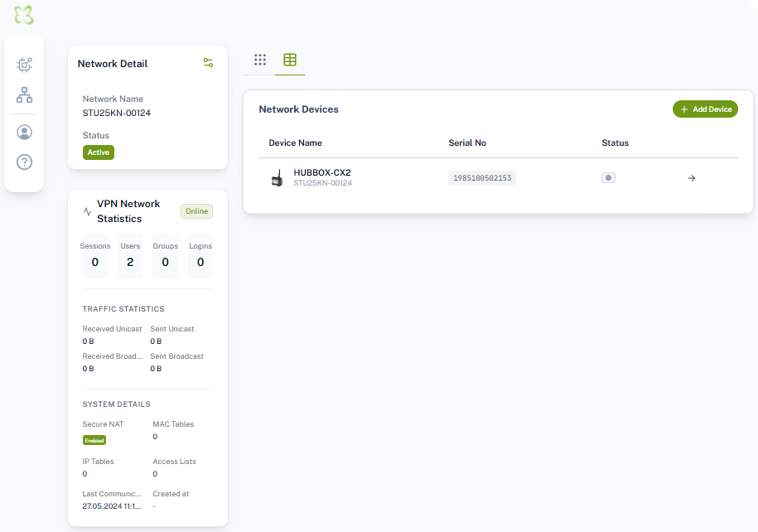758x532 pixels.
Task: Click network name STU25KN-00124 in Network Detail
Action: pos(117,113)
